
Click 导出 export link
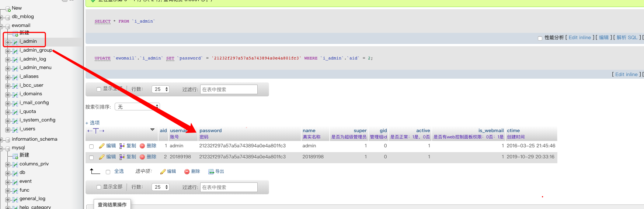[220, 172]
